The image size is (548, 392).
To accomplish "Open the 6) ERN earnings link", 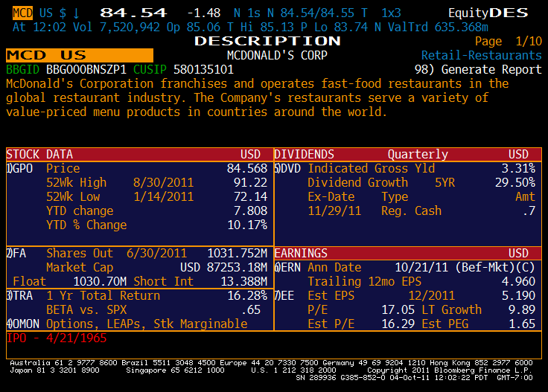I will (287, 267).
